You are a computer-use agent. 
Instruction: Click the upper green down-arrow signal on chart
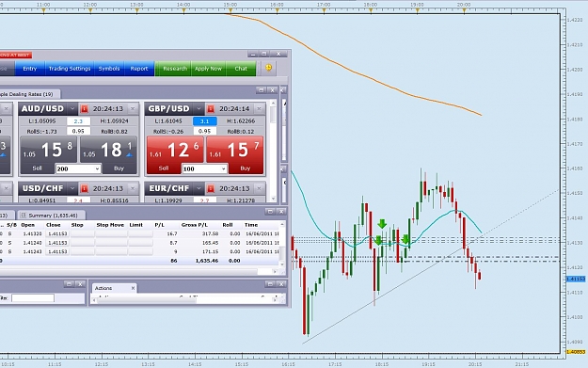tap(382, 224)
